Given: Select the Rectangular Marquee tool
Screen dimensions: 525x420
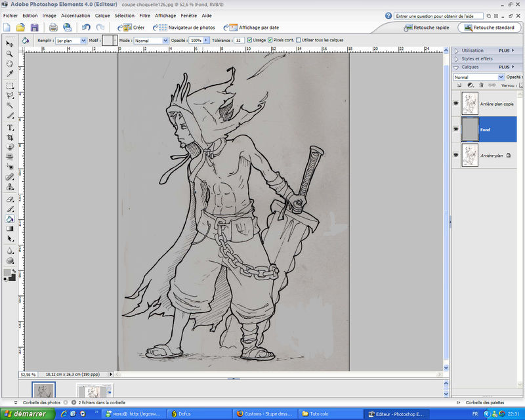Looking at the screenshot, I should pyautogui.click(x=10, y=86).
